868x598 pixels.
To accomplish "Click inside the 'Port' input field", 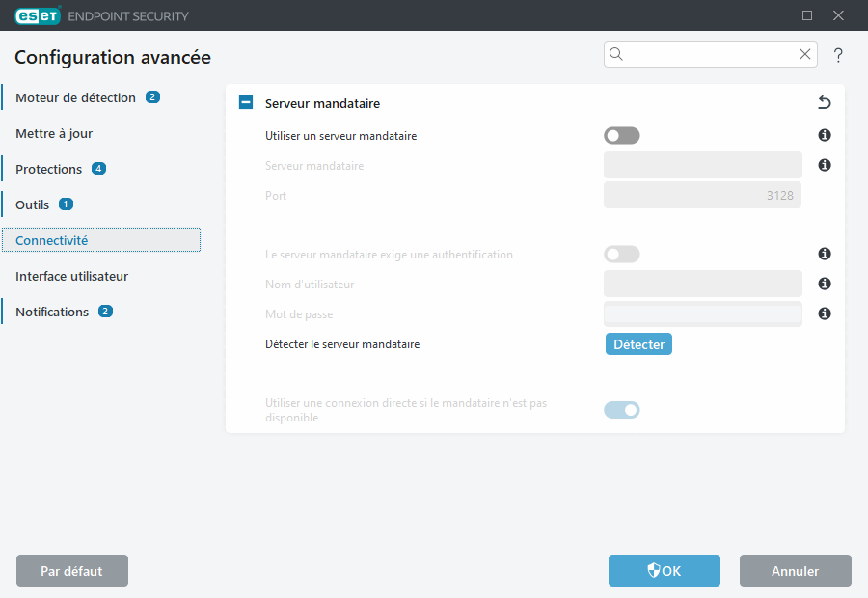I will pyautogui.click(x=702, y=195).
